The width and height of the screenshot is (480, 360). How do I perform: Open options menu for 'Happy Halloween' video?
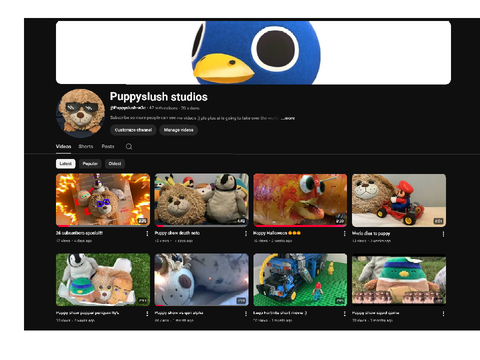pos(344,234)
